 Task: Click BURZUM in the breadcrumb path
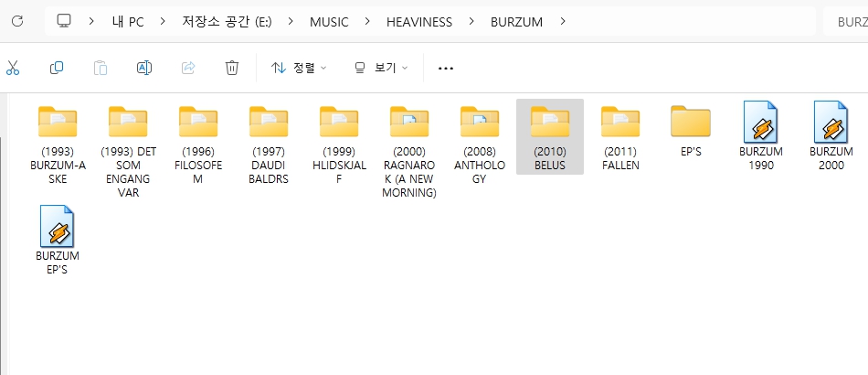tap(516, 22)
